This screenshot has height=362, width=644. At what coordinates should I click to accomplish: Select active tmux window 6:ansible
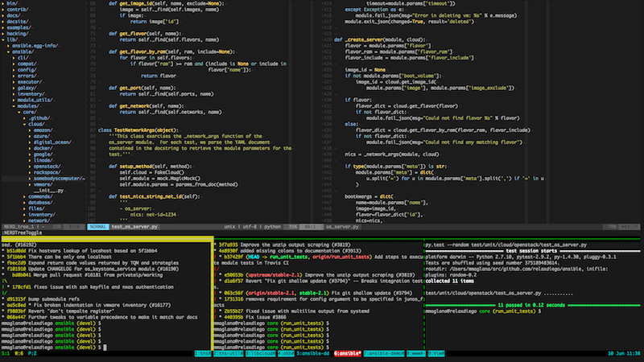pos(348,353)
